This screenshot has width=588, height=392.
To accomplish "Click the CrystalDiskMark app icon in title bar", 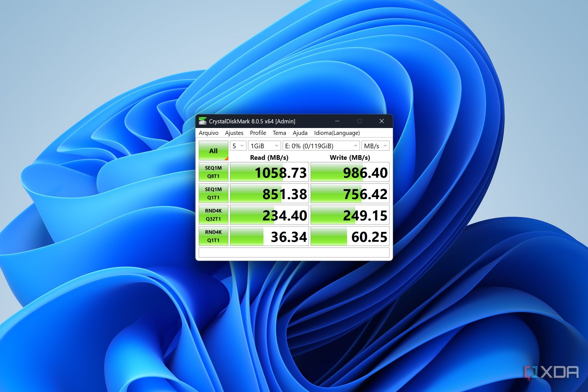I will tap(203, 121).
